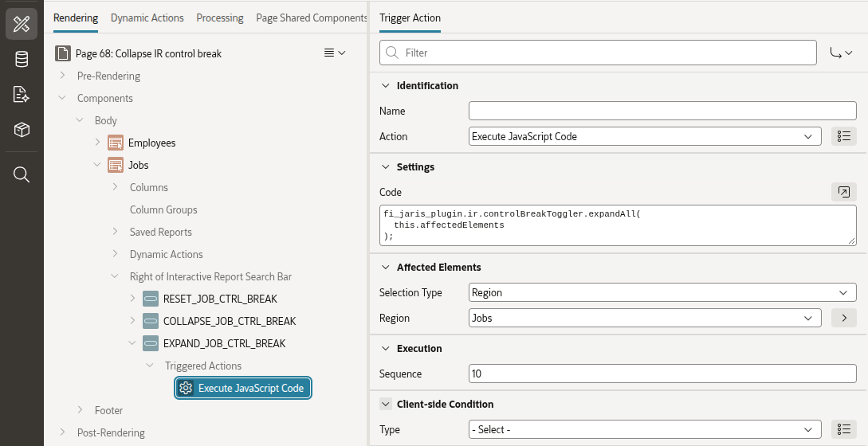Click the search magnifier icon in sidebar

click(22, 175)
